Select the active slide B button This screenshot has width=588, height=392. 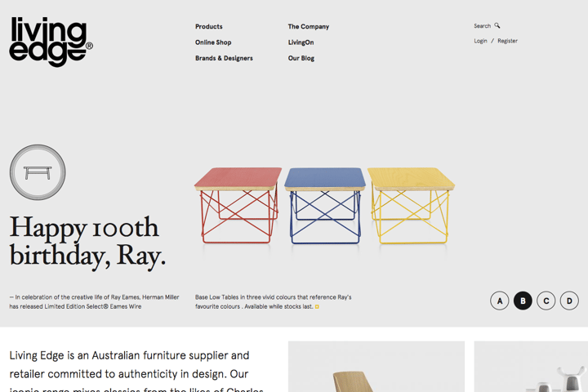coord(523,301)
